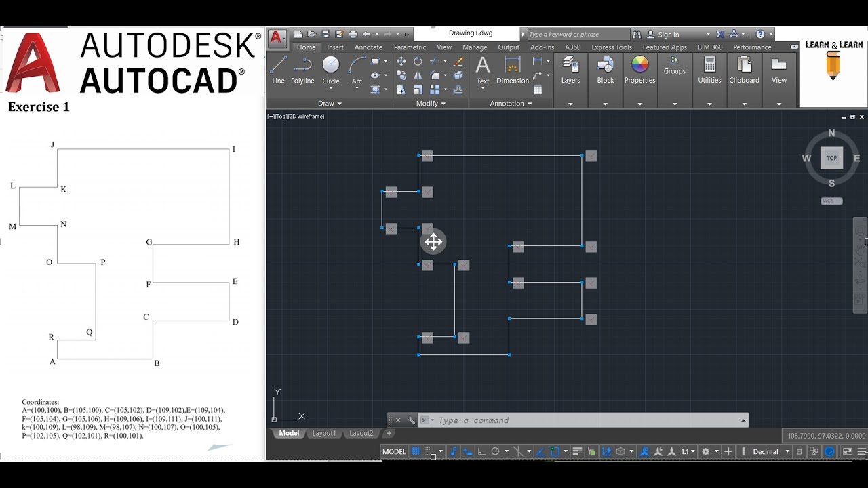Toggle Clean Screen in status bar

pos(846,451)
